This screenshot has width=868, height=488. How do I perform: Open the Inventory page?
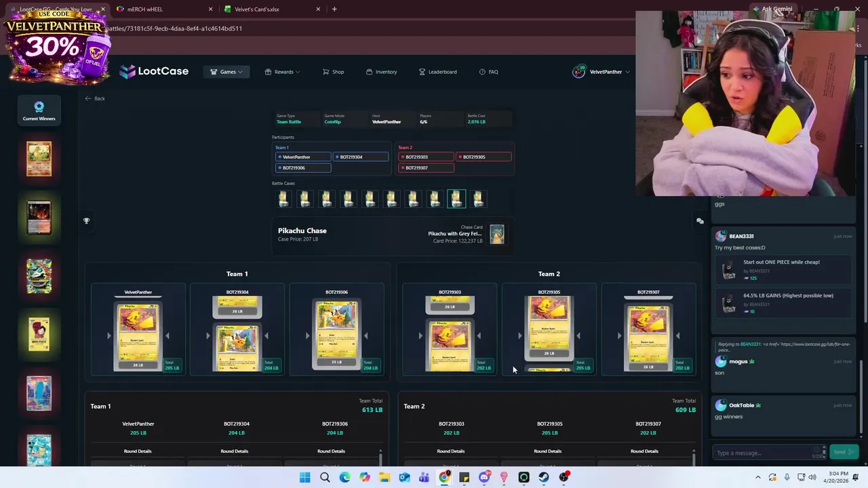pos(381,72)
